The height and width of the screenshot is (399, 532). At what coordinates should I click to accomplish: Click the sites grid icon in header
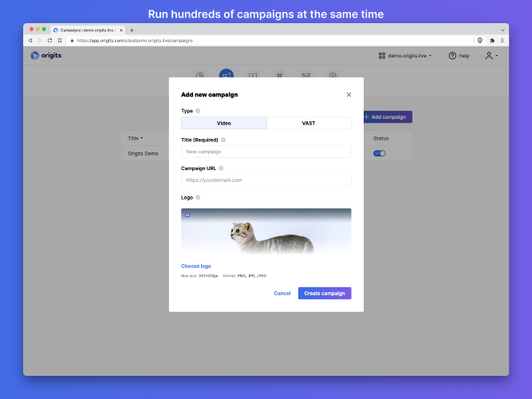[382, 56]
